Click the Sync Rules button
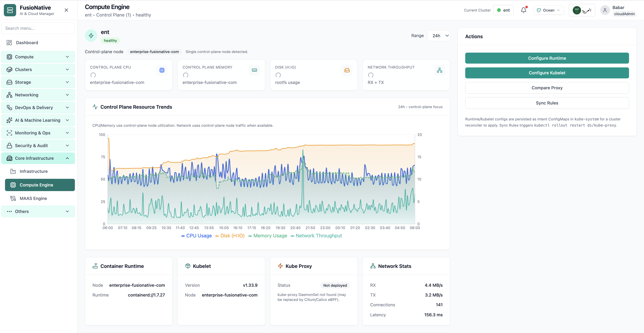The height and width of the screenshot is (333, 644). [547, 103]
